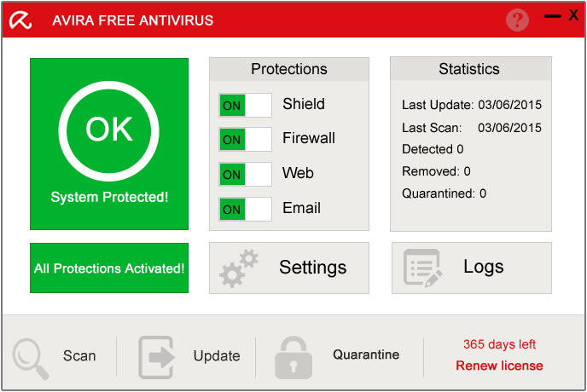Switch off Email protection toggle

pos(245,209)
